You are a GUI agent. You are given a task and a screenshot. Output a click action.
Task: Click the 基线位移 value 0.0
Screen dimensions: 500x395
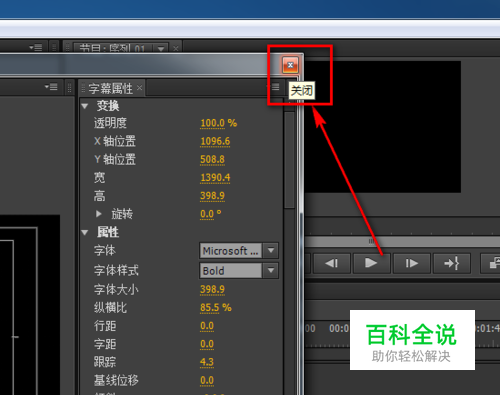(207, 380)
